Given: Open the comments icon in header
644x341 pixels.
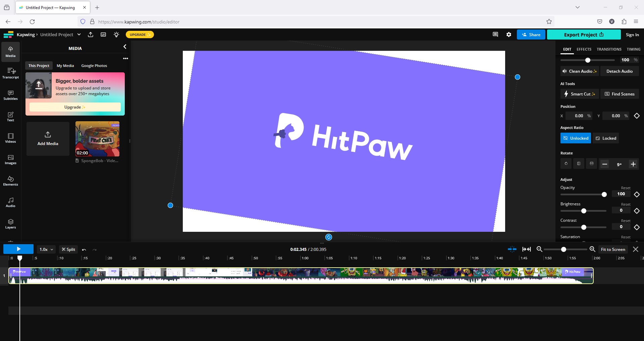Looking at the screenshot, I should [x=495, y=35].
